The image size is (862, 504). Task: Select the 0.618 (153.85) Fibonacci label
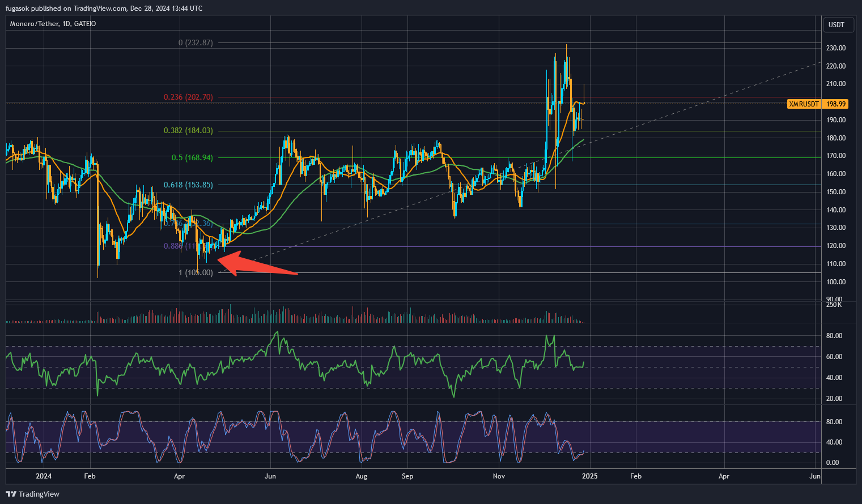(x=188, y=185)
